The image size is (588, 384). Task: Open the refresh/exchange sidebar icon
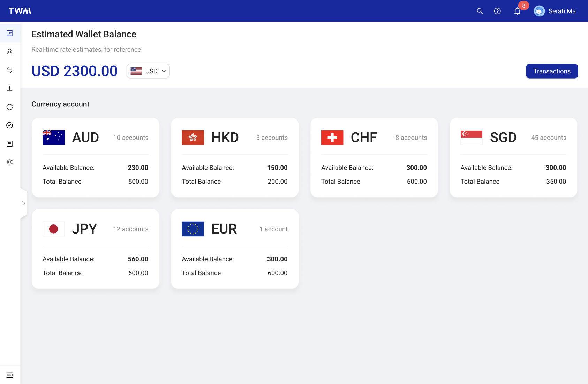10,107
